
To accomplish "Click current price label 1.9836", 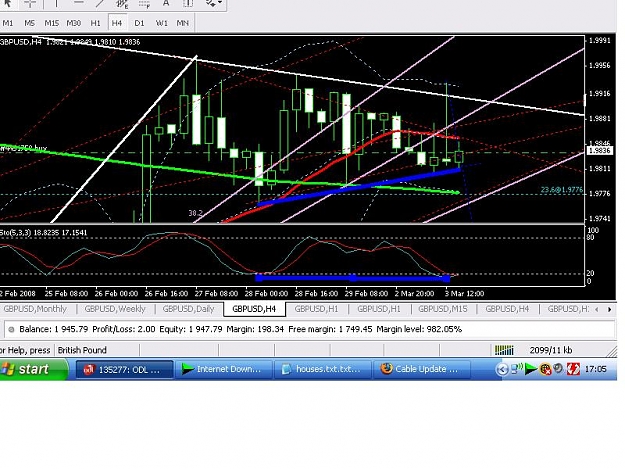I will click(x=599, y=151).
